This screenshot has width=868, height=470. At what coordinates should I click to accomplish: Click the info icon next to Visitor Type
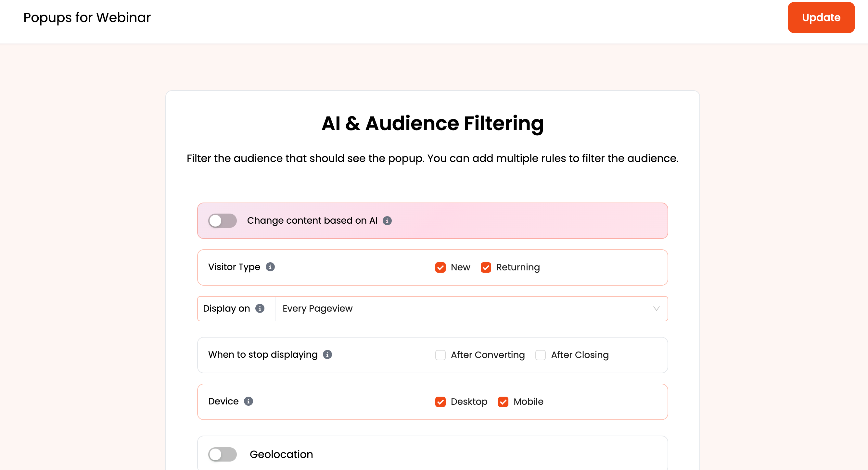(x=270, y=267)
